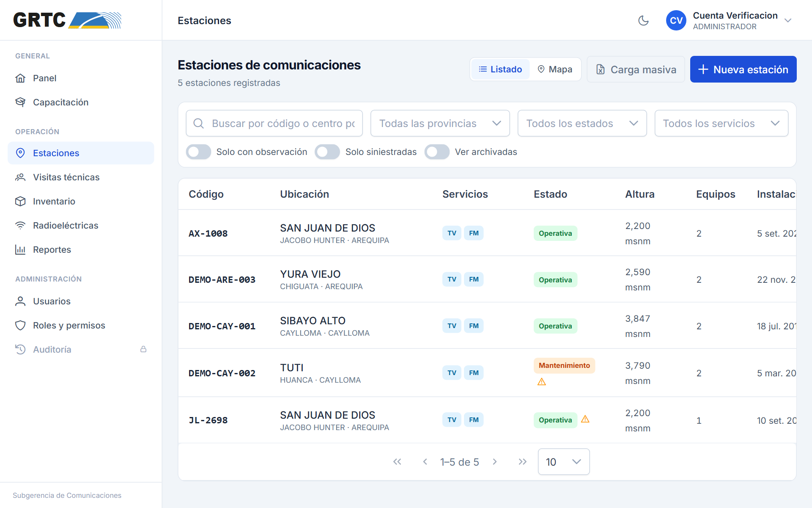Switch to Mapa view tab
The height and width of the screenshot is (508, 812).
(x=555, y=69)
